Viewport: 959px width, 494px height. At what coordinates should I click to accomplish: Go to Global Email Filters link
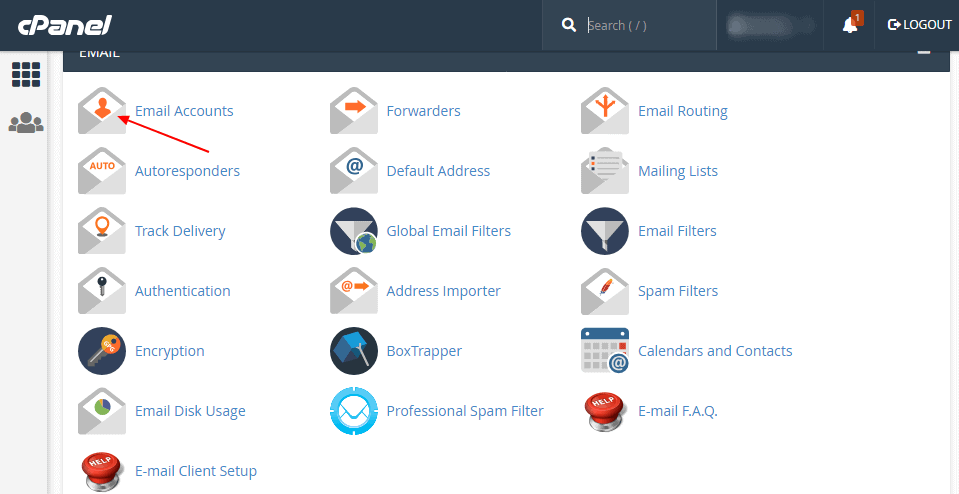coord(448,230)
